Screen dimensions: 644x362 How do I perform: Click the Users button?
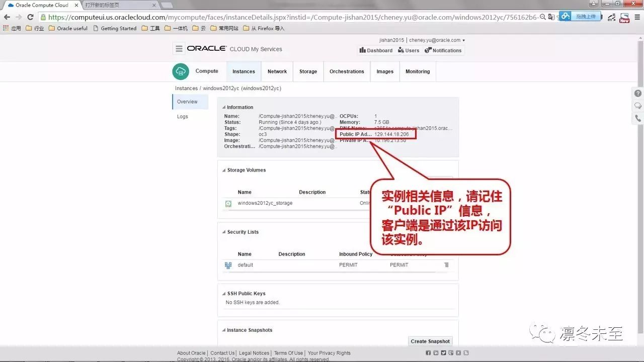tap(409, 50)
